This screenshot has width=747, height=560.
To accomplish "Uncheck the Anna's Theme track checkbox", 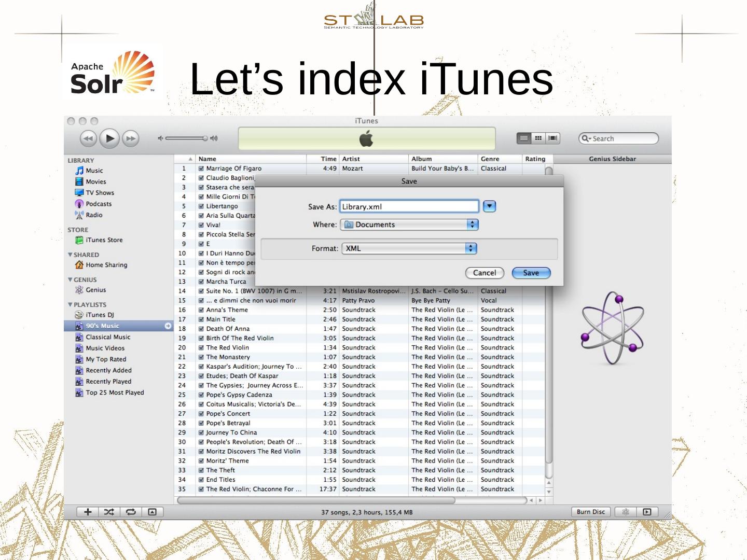I will [x=201, y=310].
